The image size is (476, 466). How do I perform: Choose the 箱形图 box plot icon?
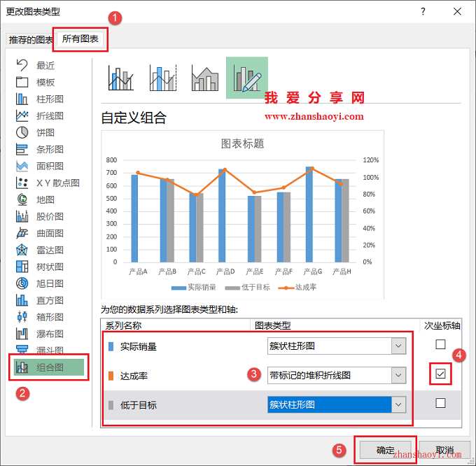point(22,317)
